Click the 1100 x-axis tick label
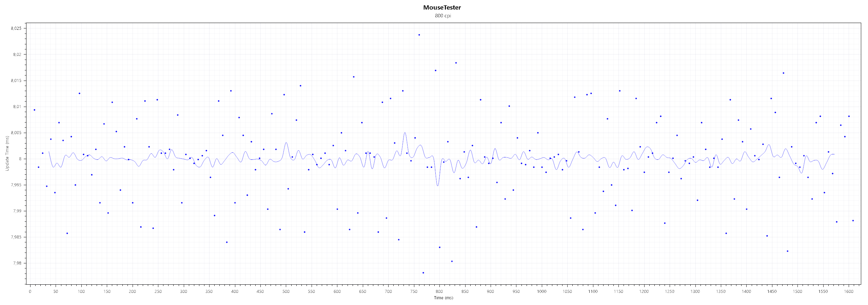The height and width of the screenshot is (305, 868). click(593, 291)
